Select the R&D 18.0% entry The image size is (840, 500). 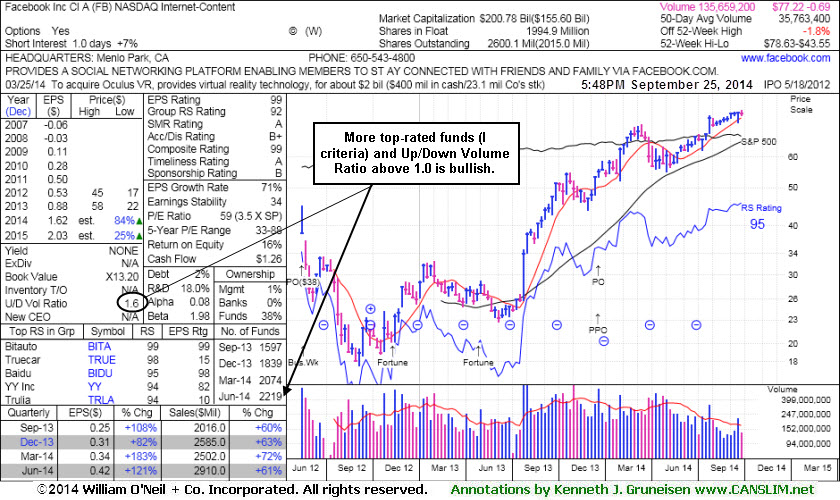point(178,288)
